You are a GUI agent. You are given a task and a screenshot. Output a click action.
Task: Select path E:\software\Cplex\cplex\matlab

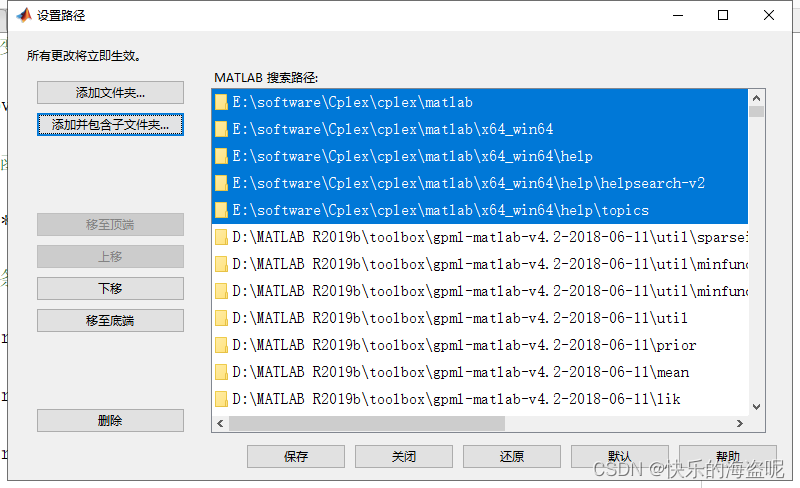[480, 102]
